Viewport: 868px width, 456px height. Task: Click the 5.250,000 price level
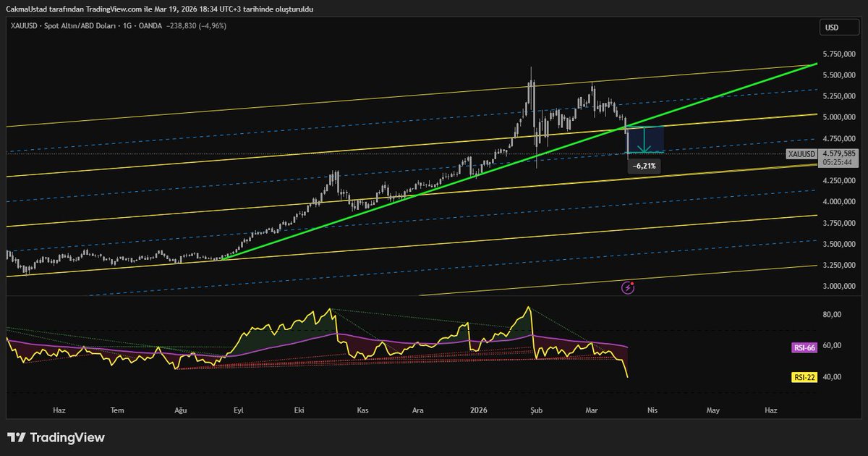point(840,96)
